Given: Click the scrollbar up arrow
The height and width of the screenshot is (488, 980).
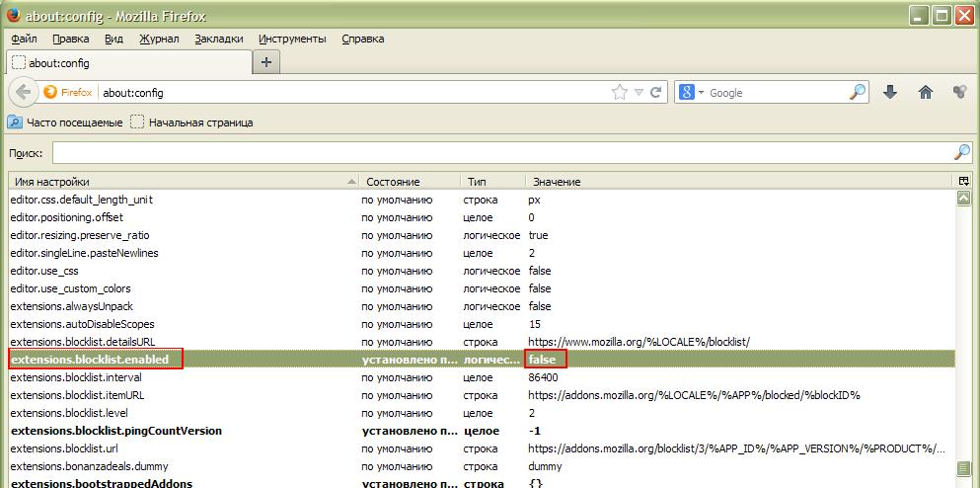Looking at the screenshot, I should coord(964,199).
